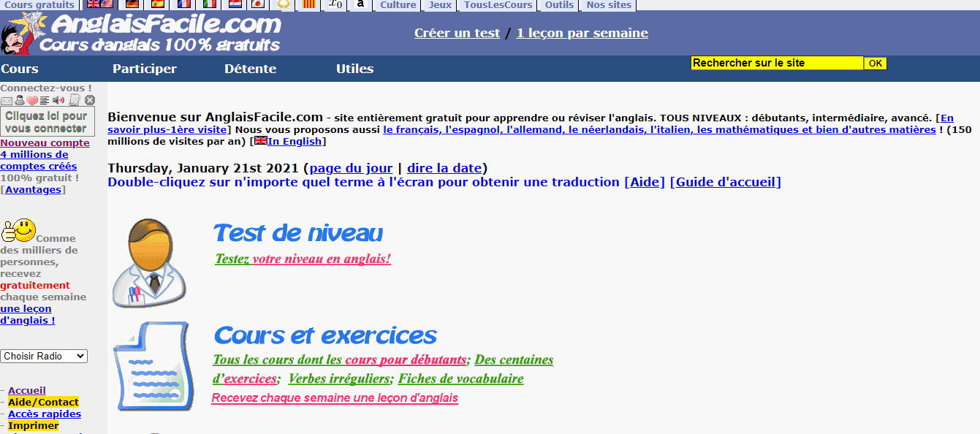Screen dimensions: 980x434
Task: Focus the "Rechercher sur le site" search field
Action: point(777,63)
